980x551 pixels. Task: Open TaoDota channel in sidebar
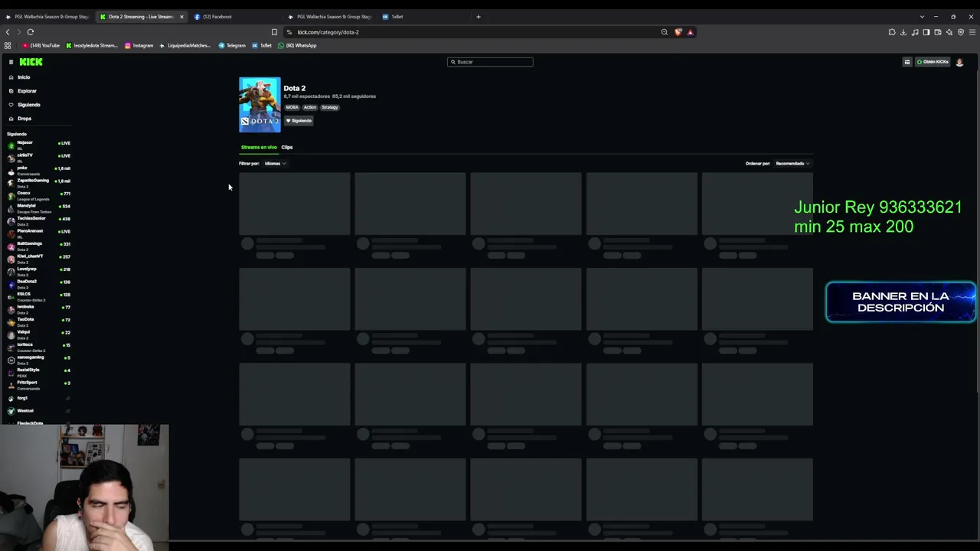coord(38,321)
